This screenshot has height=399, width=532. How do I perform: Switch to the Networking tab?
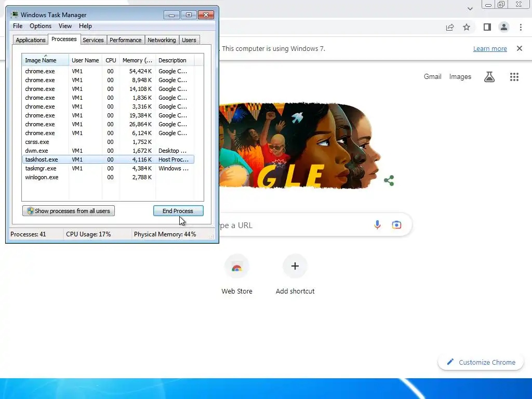tap(162, 40)
